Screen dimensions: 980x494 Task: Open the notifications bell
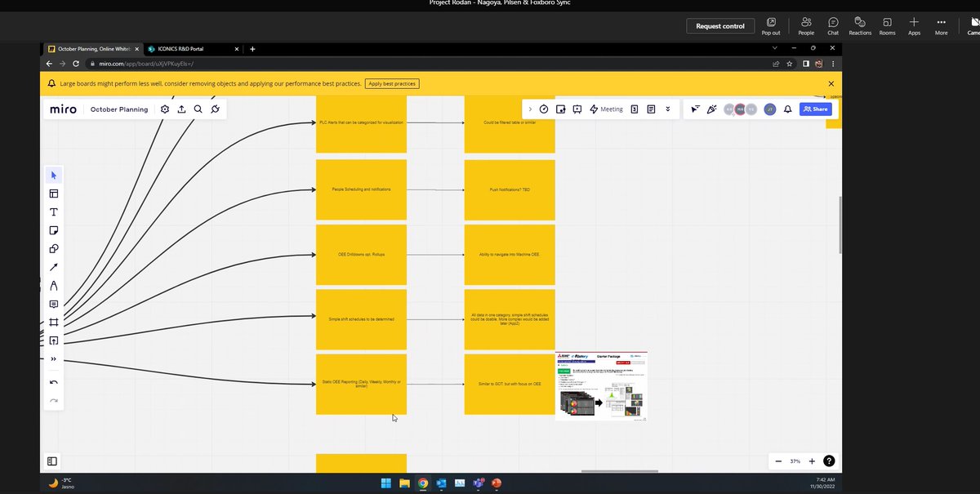click(x=788, y=109)
